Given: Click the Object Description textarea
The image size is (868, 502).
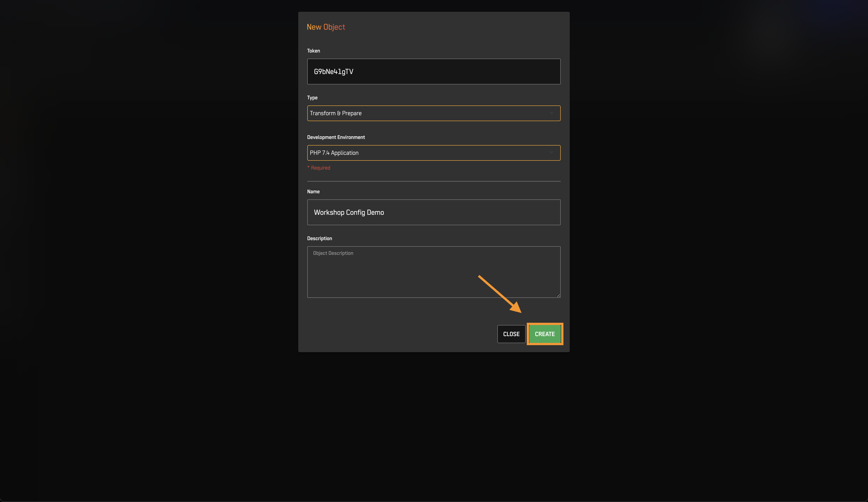Looking at the screenshot, I should (x=434, y=272).
